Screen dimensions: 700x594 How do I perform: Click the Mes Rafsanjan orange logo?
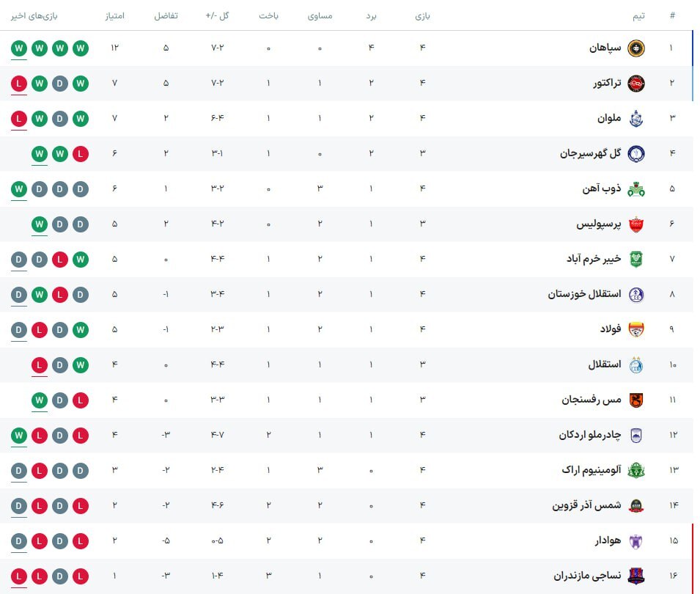[635, 400]
